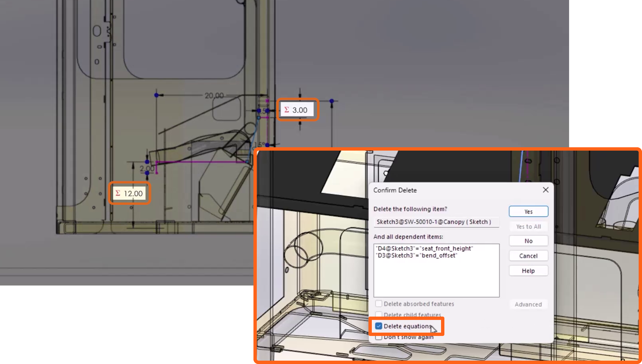Tick the Delete absorbed features checkbox
Viewport: 642px width, 364px height.
click(379, 304)
